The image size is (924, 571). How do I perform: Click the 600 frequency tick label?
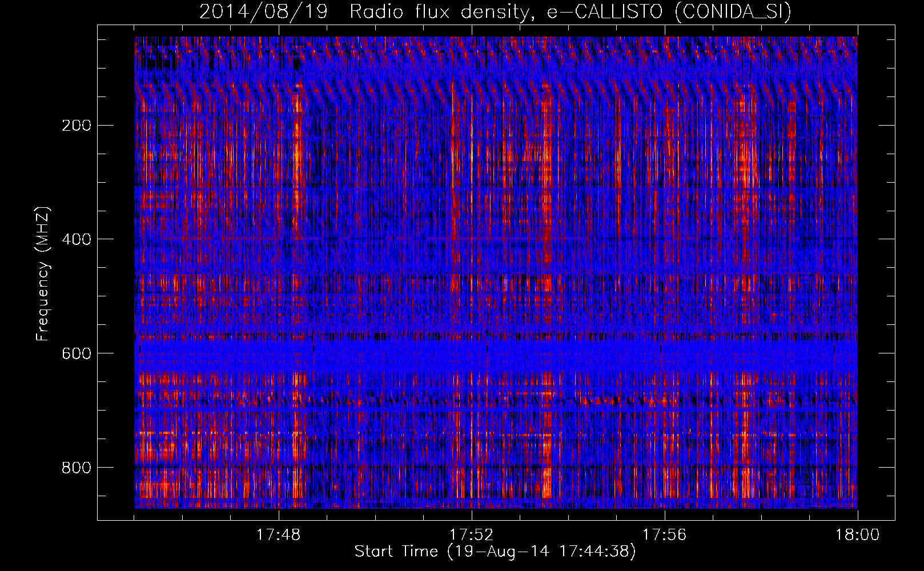(x=76, y=353)
